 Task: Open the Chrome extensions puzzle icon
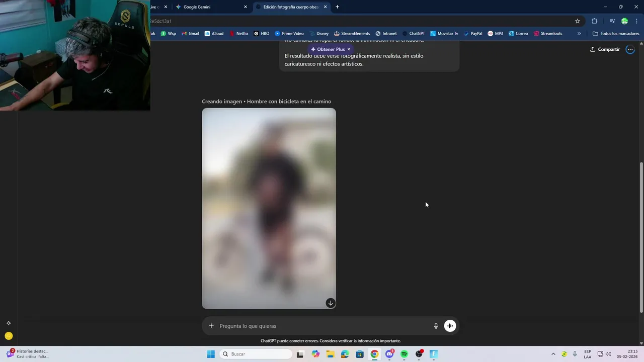(595, 21)
